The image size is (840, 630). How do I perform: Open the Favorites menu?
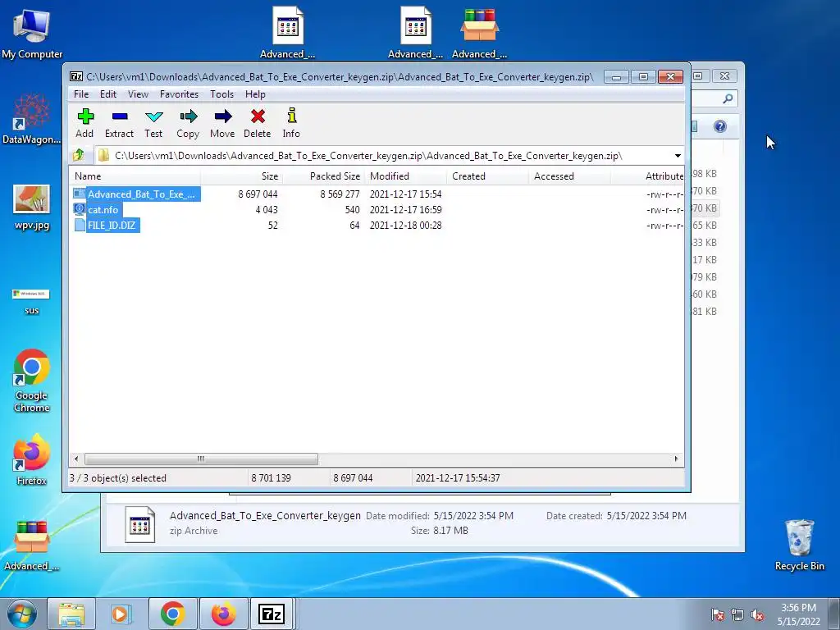[179, 94]
